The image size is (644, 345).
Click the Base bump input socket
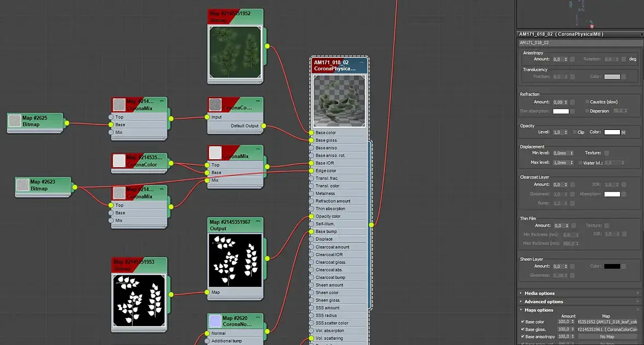coord(311,231)
